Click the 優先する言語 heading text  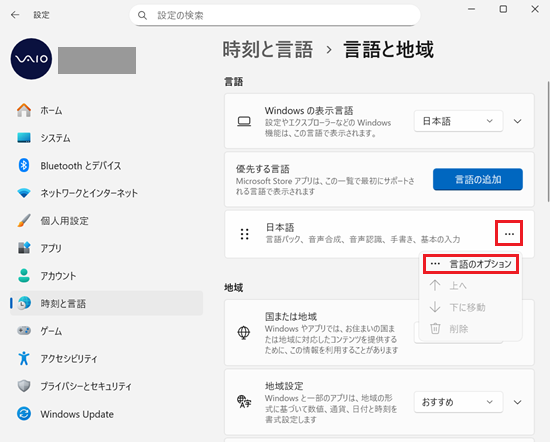tap(263, 169)
